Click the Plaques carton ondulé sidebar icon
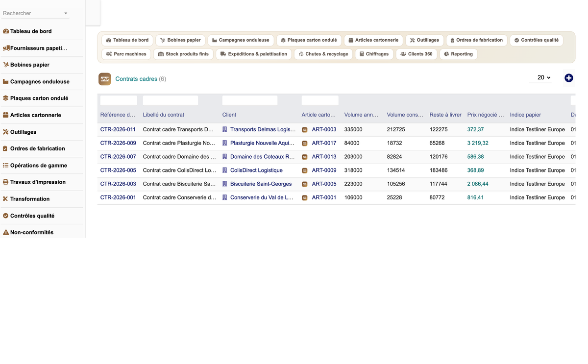Viewport: 588px width, 364px height. [x=6, y=98]
